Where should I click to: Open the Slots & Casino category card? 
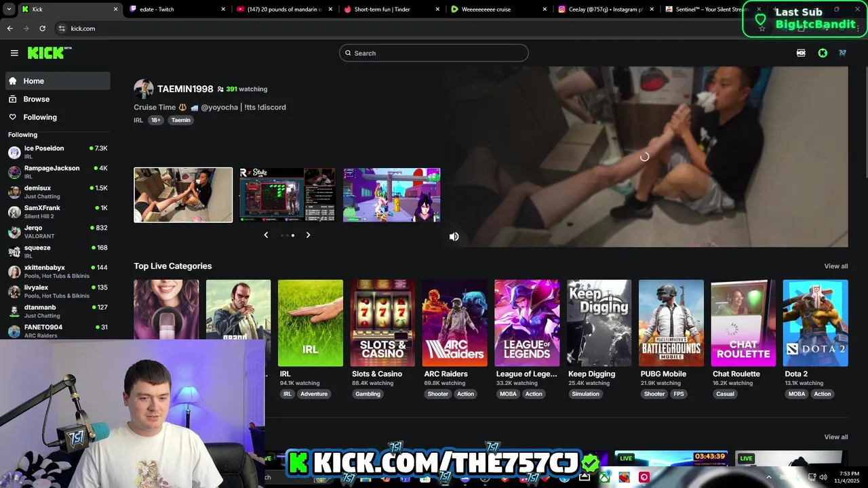(x=382, y=323)
